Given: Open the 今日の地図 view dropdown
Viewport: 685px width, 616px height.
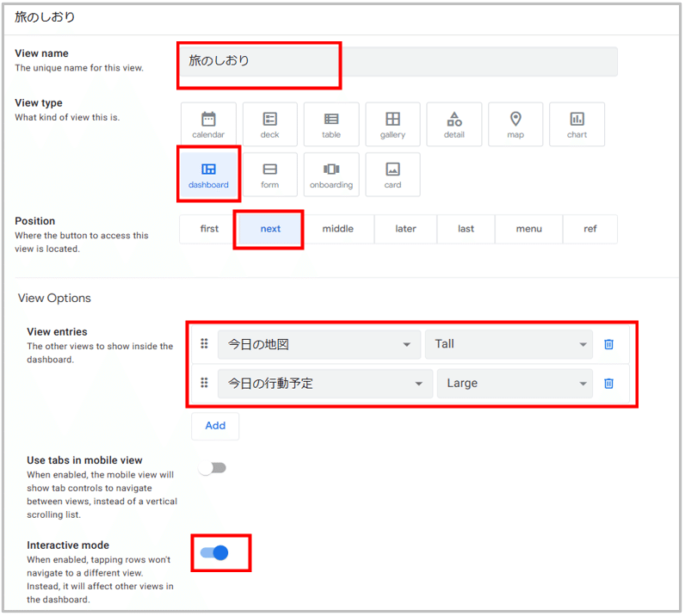Looking at the screenshot, I should tap(319, 344).
